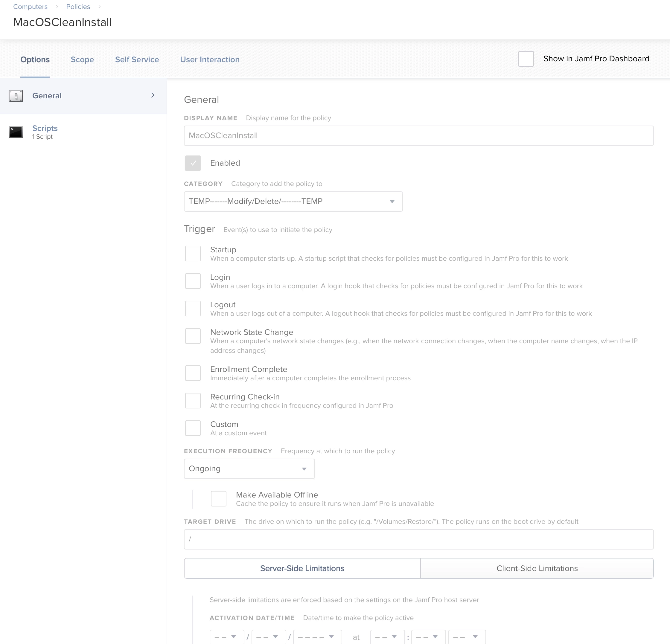
Task: Check the Enrollment Complete trigger
Action: [193, 373]
